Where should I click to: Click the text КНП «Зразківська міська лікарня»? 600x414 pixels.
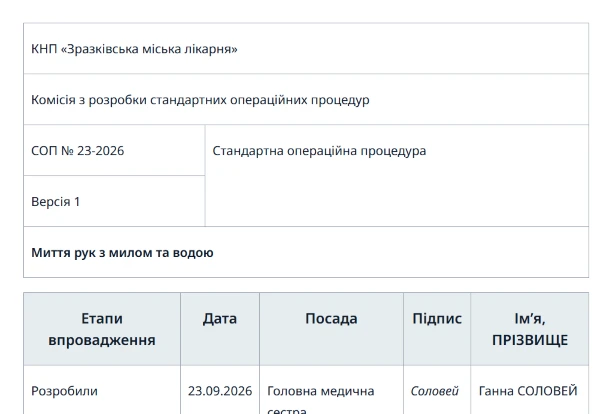click(x=134, y=49)
